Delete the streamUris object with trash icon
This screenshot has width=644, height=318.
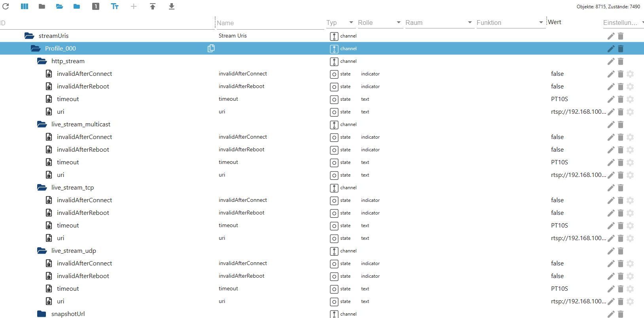(x=621, y=36)
